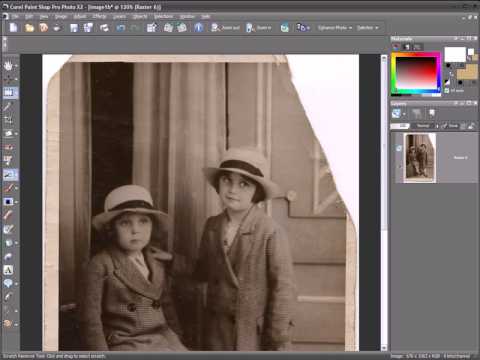Expand the Oil Brush tool flyout

coord(16,324)
